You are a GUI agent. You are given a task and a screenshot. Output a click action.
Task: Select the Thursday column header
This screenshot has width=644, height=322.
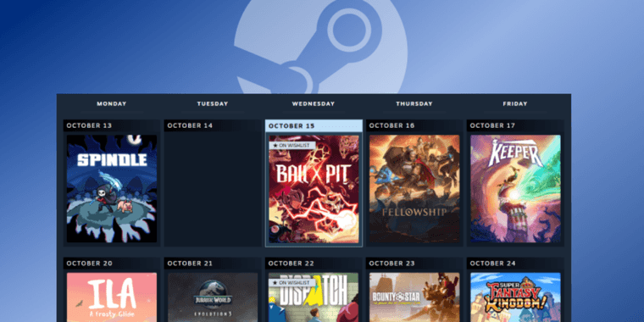click(x=414, y=104)
